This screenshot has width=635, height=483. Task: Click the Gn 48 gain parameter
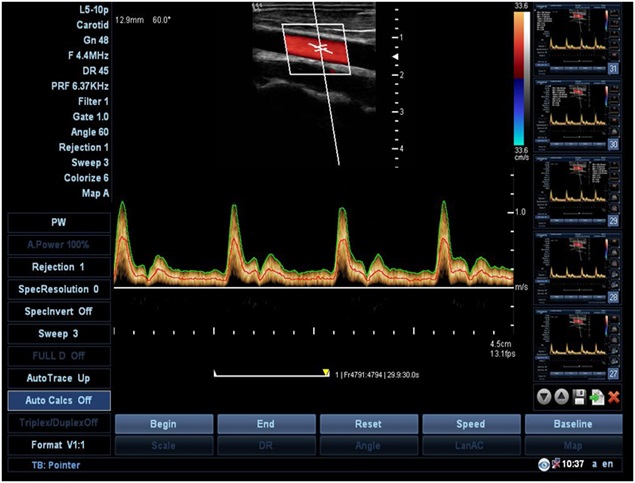point(96,40)
